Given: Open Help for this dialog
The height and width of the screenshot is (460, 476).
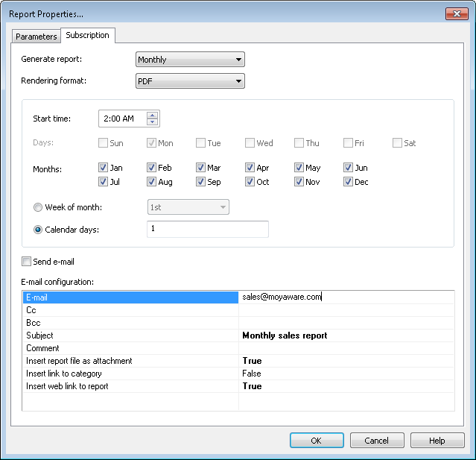Looking at the screenshot, I should tap(437, 441).
